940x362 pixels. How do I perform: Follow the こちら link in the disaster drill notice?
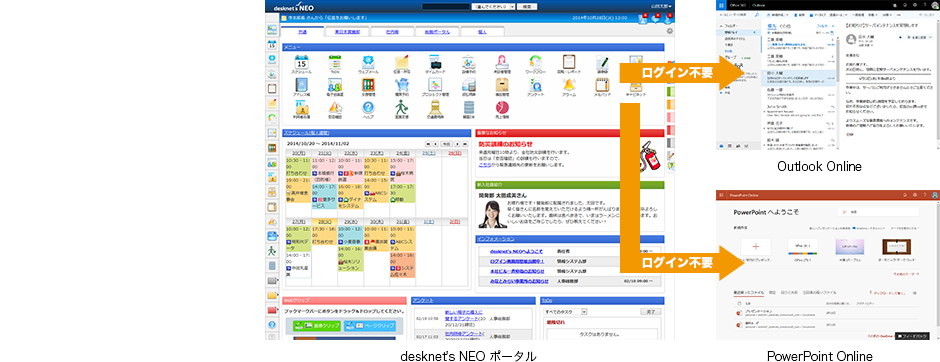click(x=484, y=164)
